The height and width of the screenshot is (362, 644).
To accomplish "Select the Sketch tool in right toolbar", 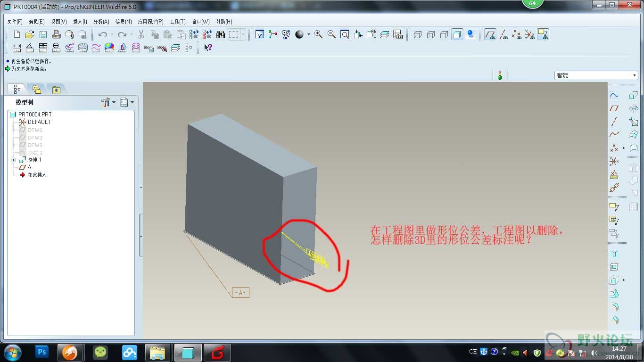I will click(614, 95).
